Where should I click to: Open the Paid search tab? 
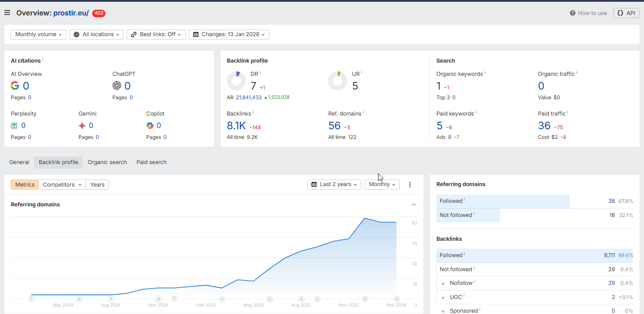(x=151, y=162)
